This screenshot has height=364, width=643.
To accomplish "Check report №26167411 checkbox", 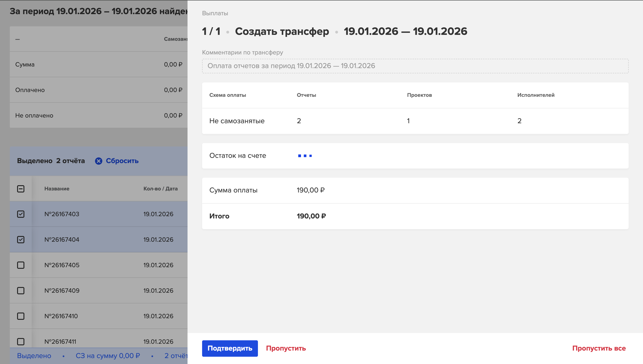I will tap(21, 342).
